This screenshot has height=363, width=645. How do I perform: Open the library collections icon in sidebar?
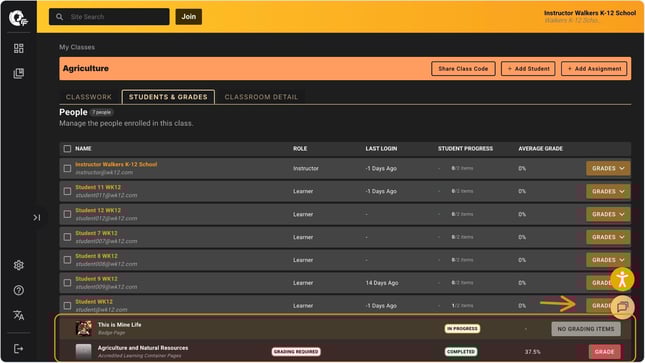pyautogui.click(x=19, y=74)
